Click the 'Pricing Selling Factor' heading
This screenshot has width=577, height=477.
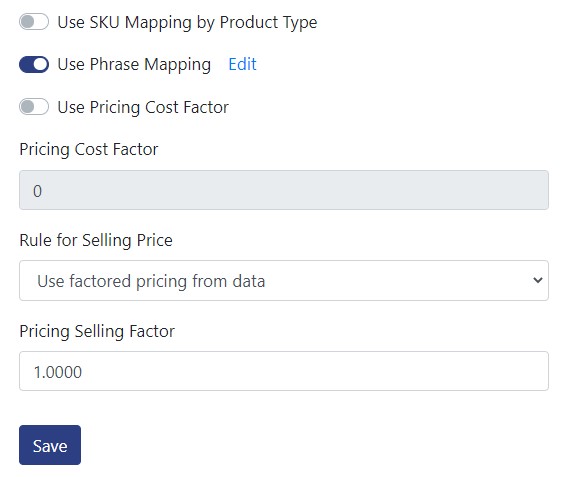pyautogui.click(x=97, y=331)
